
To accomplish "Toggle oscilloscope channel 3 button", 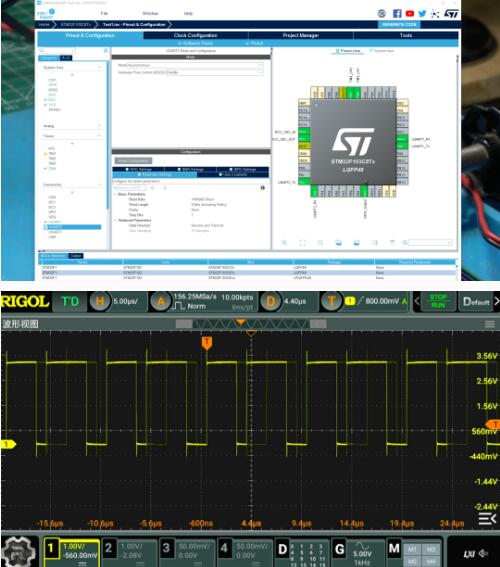I will click(x=188, y=552).
